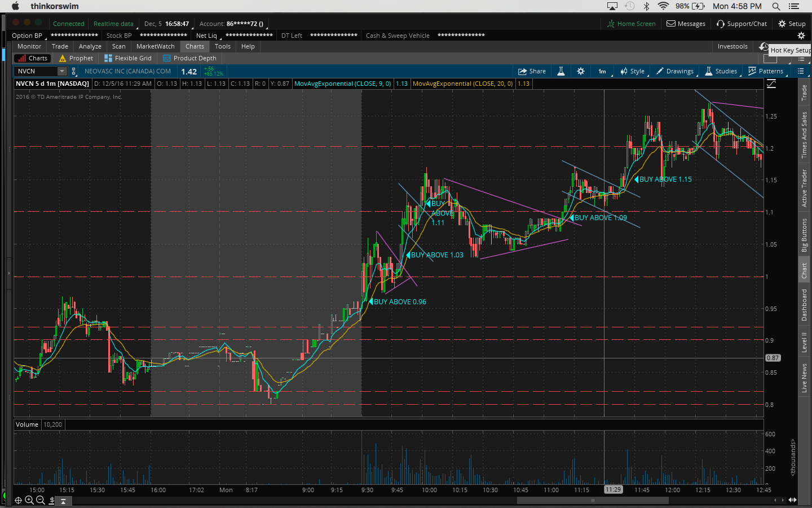Click the MovAvgExponential (CLOSE, 9, 0) study label
Screen dimensions: 812x508
click(343, 84)
